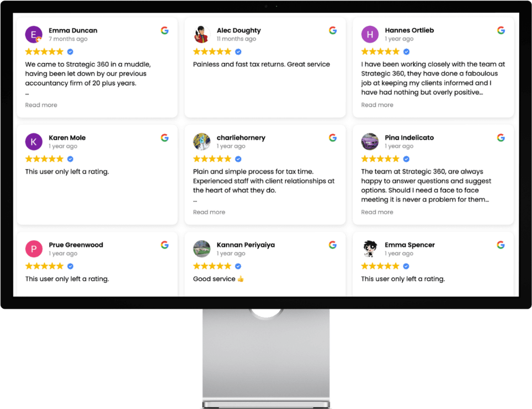This screenshot has height=409, width=532.
Task: Click Karen Mole's K avatar
Action: (34, 142)
